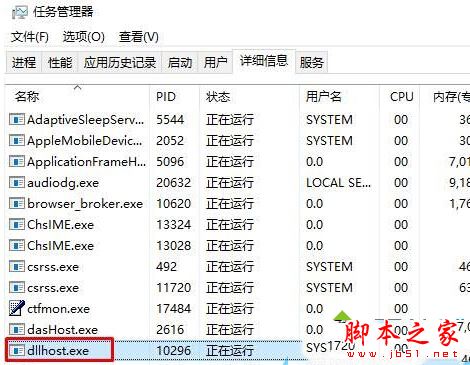This screenshot has width=470, height=365.
Task: Click PID value 5544
Action: pyautogui.click(x=170, y=120)
